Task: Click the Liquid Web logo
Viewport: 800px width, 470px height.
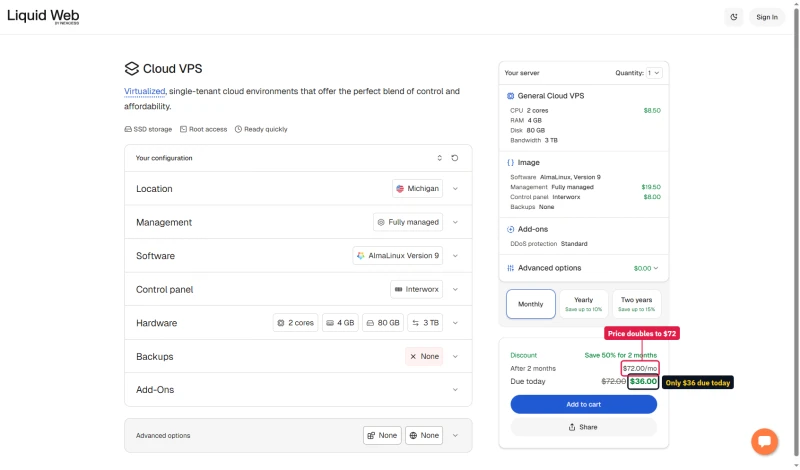Action: [43, 16]
